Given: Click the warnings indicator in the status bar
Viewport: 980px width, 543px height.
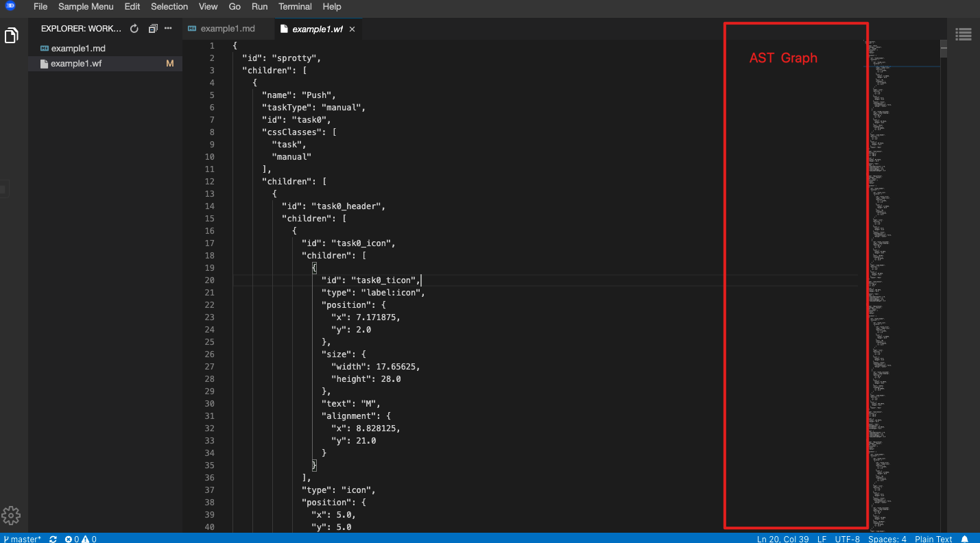Looking at the screenshot, I should pyautogui.click(x=88, y=539).
